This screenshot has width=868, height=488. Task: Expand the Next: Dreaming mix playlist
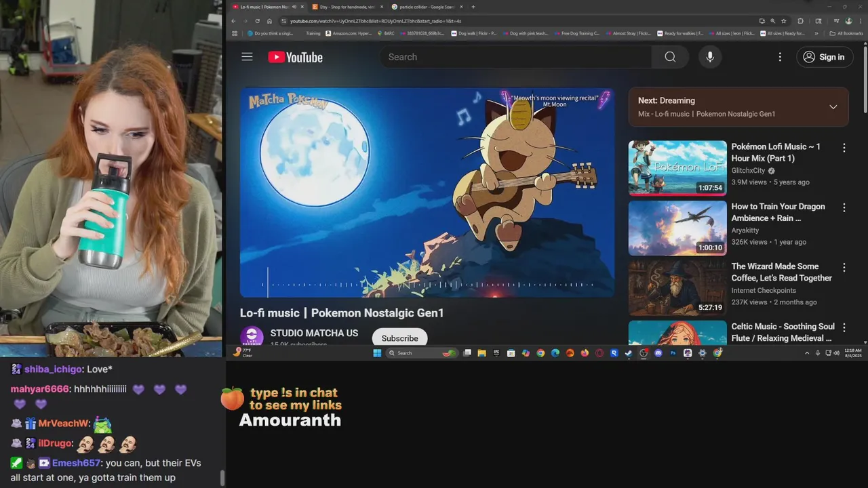[x=833, y=107]
